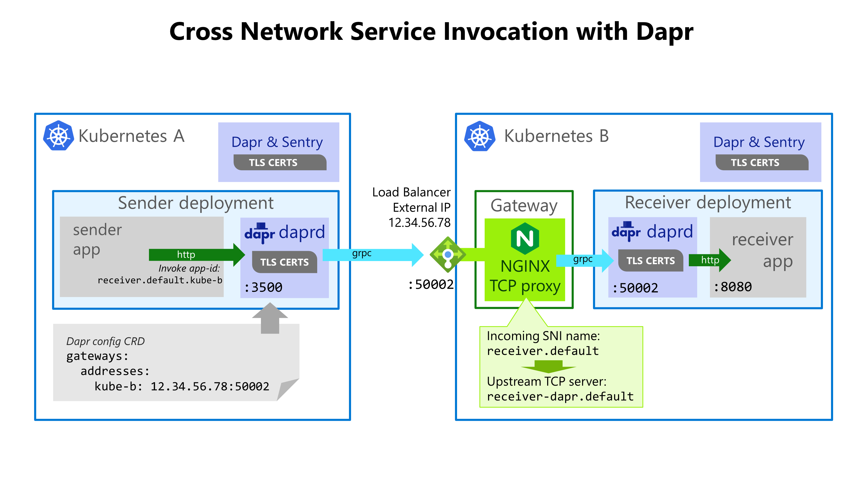Click the green downward arrow in SNI callout
This screenshot has height=488, width=868.
pyautogui.click(x=548, y=366)
